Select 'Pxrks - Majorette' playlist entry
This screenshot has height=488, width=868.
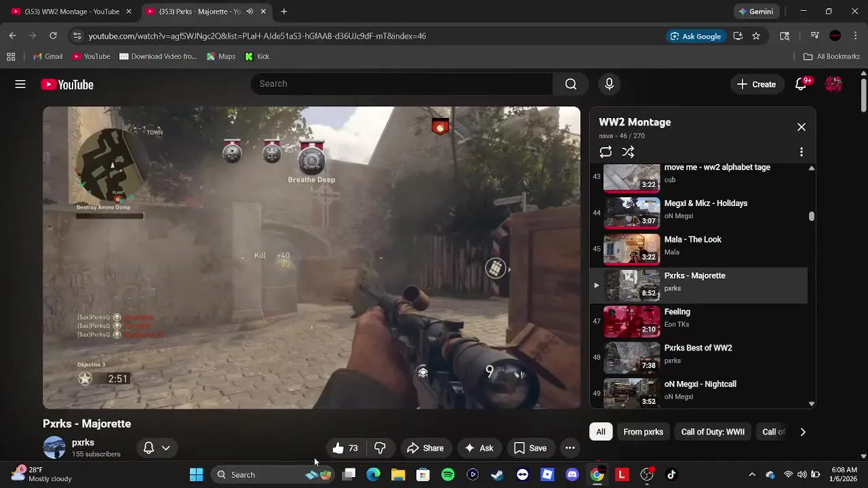[699, 285]
